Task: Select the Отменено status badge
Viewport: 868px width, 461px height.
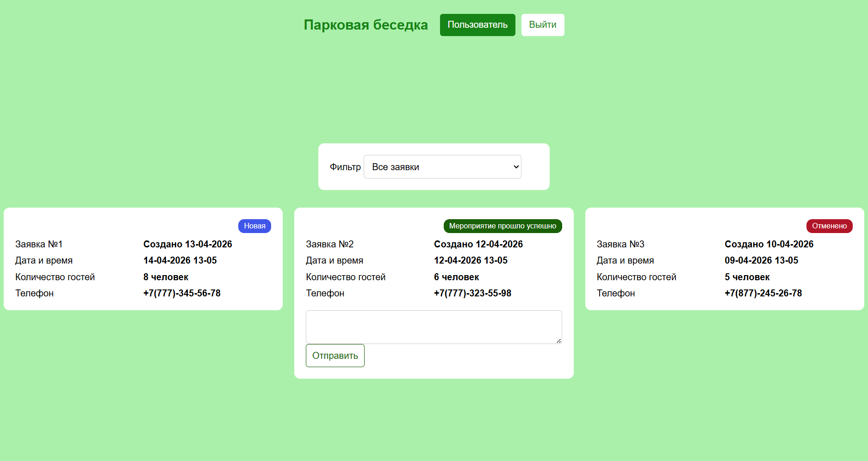Action: tap(829, 226)
